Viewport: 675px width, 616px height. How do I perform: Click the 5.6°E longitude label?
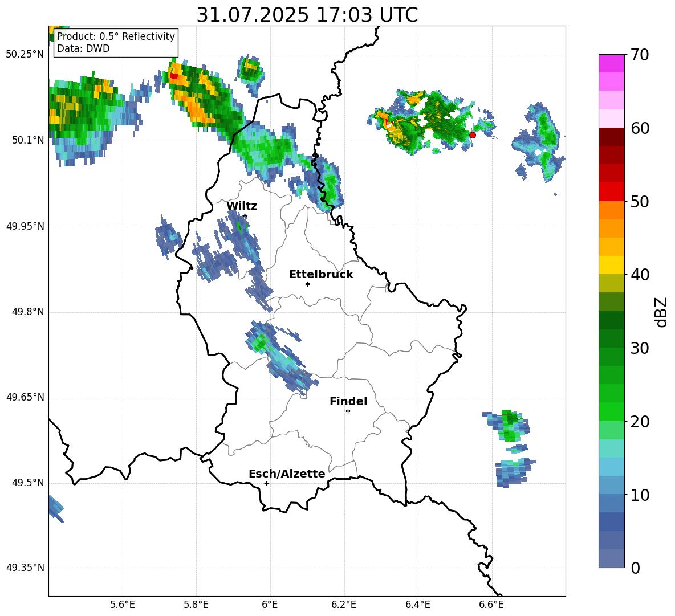[123, 605]
